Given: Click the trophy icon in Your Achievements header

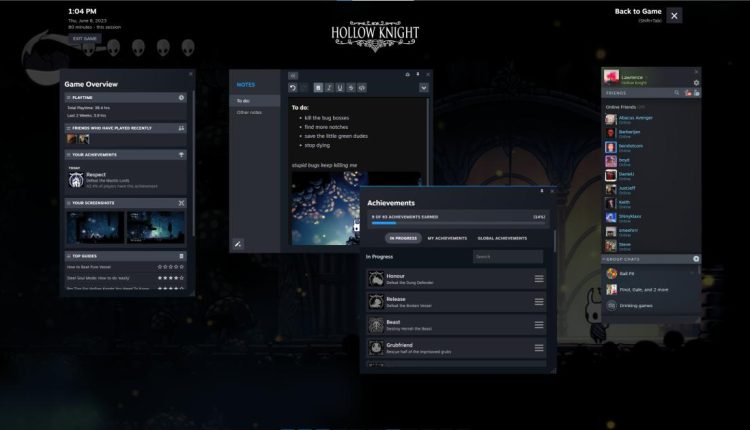Looking at the screenshot, I should click(x=181, y=155).
